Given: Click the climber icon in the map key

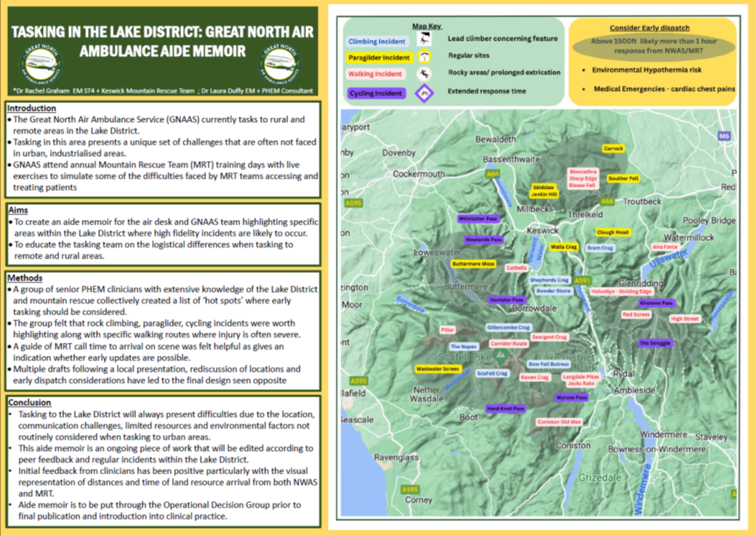Looking at the screenshot, I should tap(422, 40).
